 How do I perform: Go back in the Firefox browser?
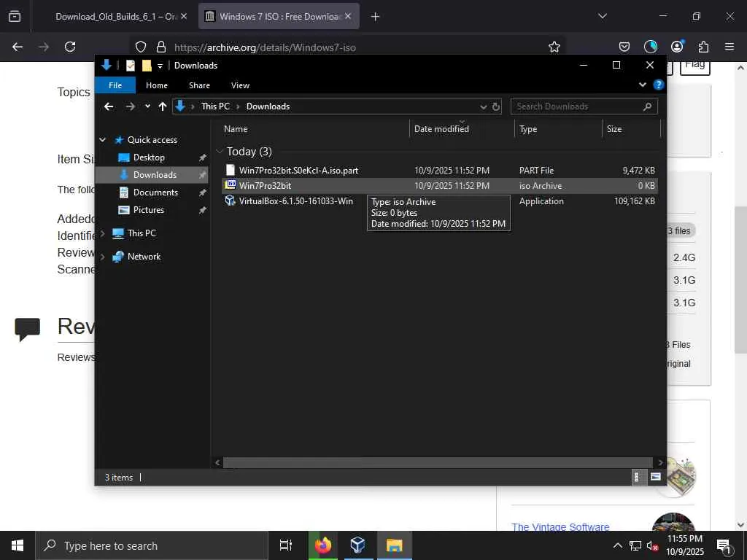(x=18, y=47)
